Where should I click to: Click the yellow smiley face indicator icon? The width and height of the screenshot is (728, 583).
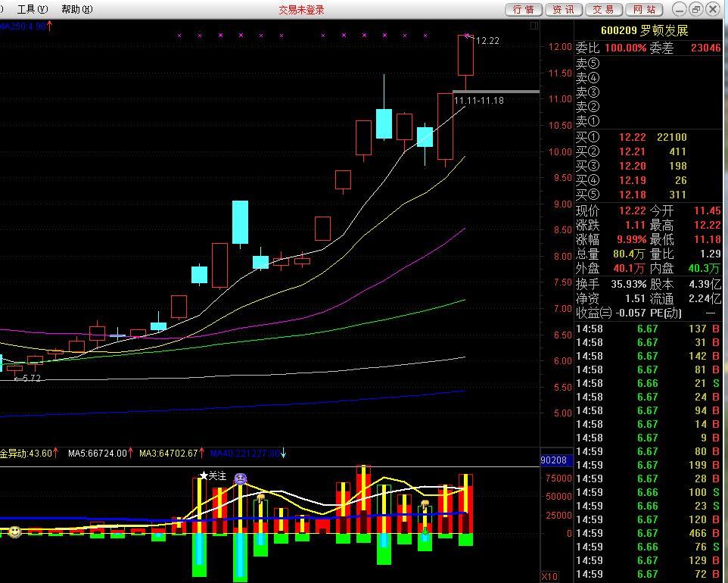(14, 532)
